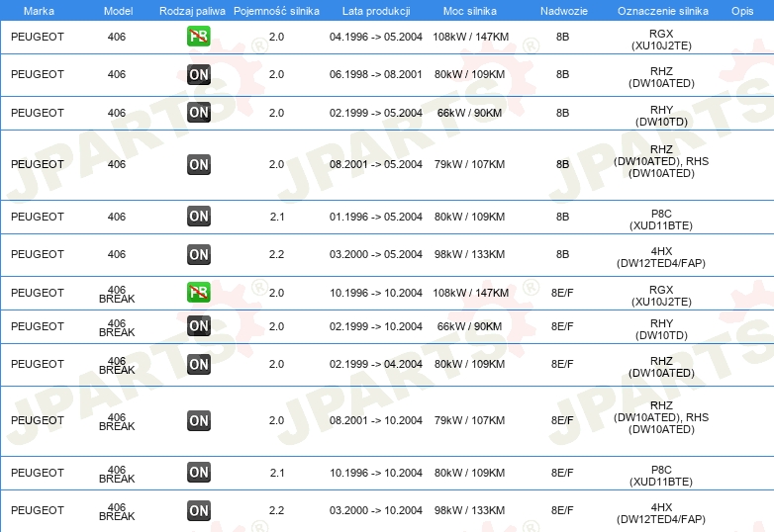Click the Model column header
The image size is (774, 532).
coord(118,11)
